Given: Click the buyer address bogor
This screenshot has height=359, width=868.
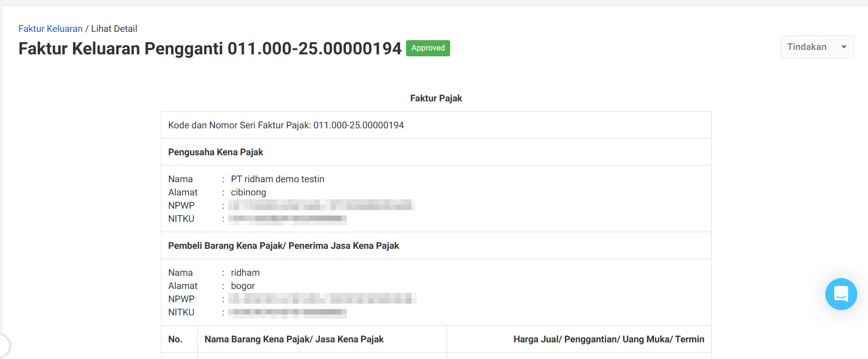Looking at the screenshot, I should coord(243,286).
